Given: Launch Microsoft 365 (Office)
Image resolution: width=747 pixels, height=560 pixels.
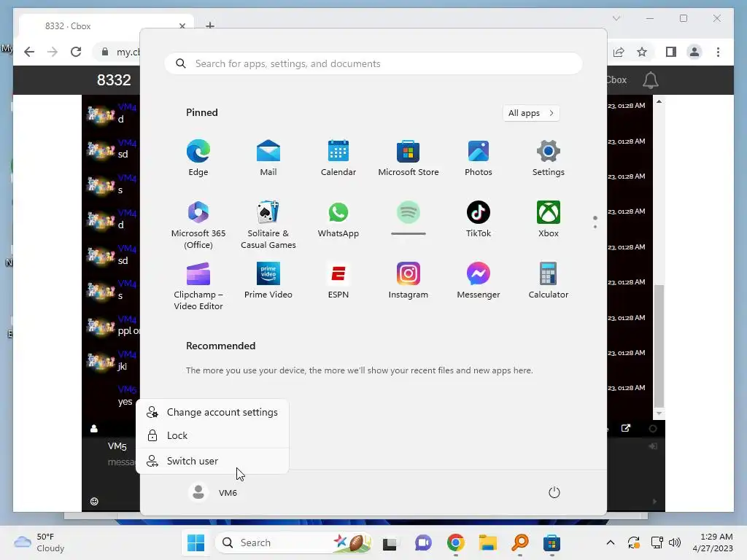Looking at the screenshot, I should coord(198,225).
